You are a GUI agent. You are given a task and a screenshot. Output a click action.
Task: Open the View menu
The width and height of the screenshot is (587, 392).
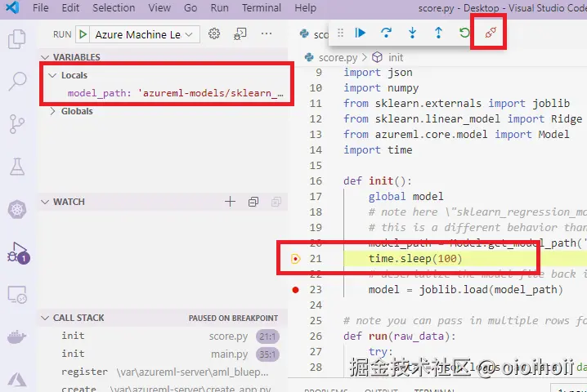(159, 8)
